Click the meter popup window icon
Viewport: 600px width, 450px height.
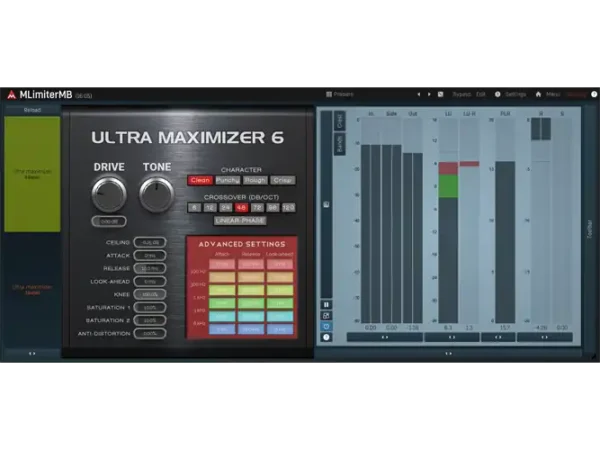[326, 316]
